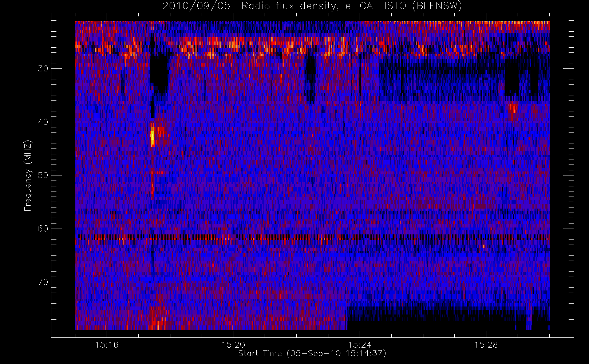The height and width of the screenshot is (364, 589).
Task: Click the 40 MHz frequency tick label
Action: click(43, 122)
